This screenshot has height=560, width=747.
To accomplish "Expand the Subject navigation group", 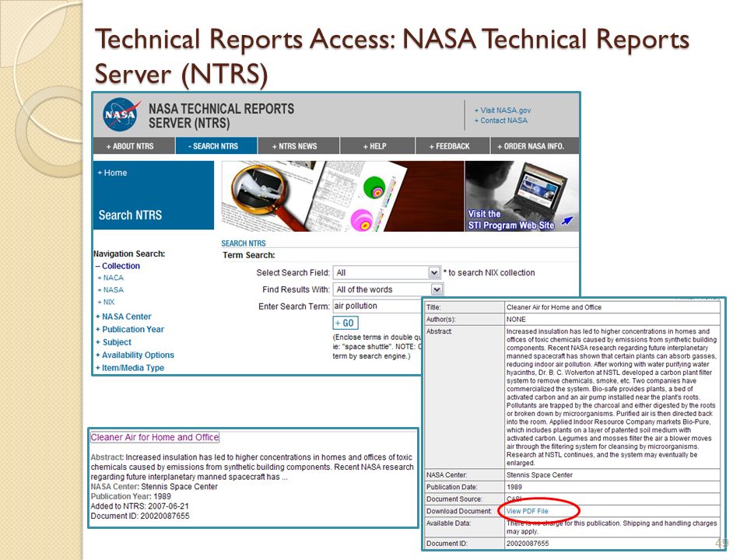I will click(114, 342).
